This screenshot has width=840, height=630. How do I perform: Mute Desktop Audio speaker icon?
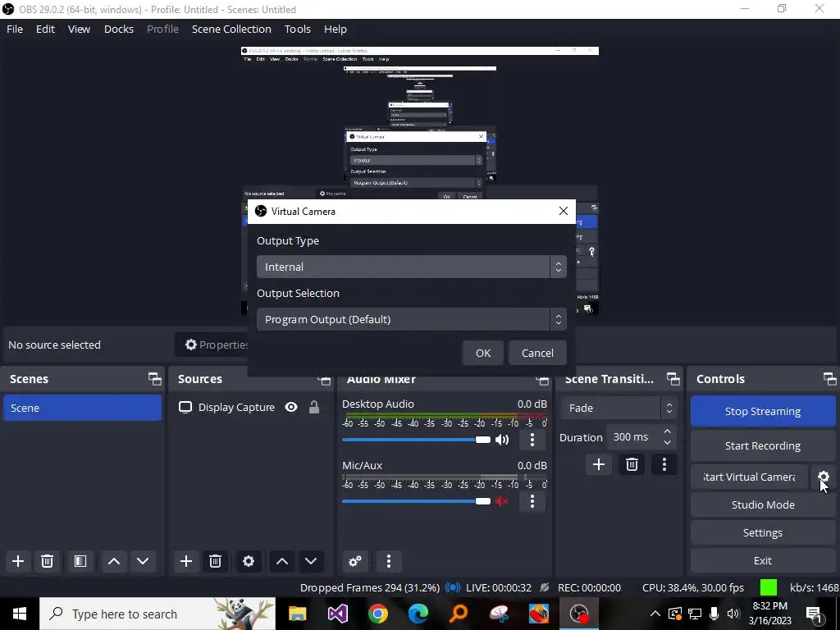(x=502, y=440)
